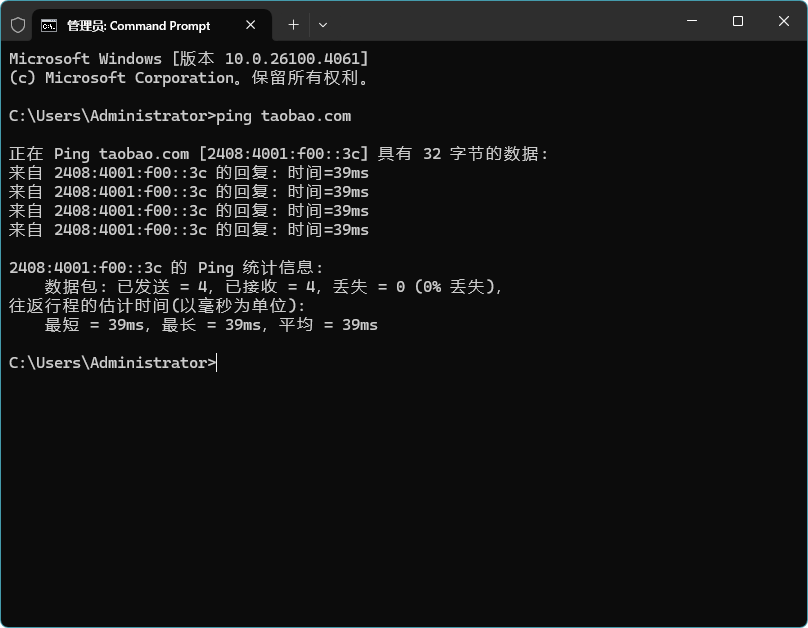Click the Command Prompt tab icon
The image size is (808, 628).
point(49,26)
